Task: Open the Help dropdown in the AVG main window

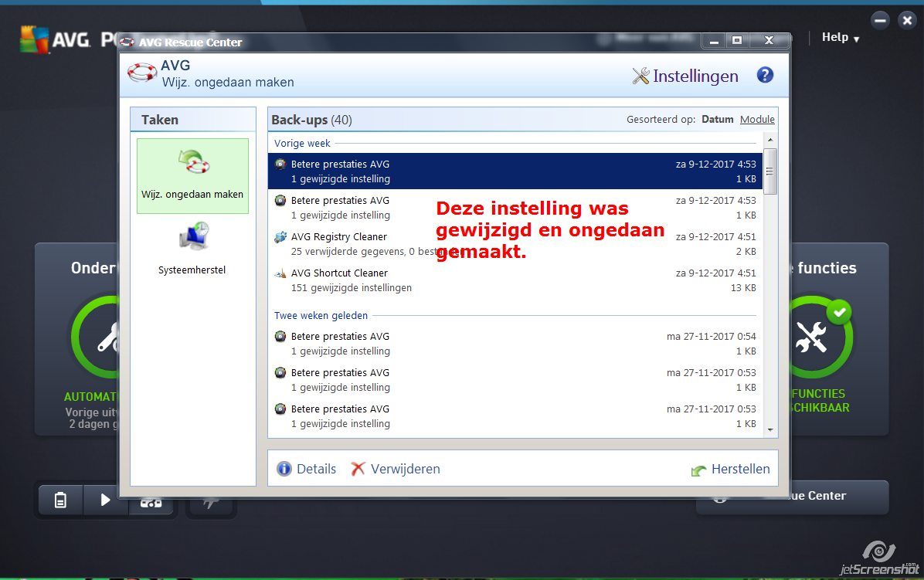Action: pos(841,38)
